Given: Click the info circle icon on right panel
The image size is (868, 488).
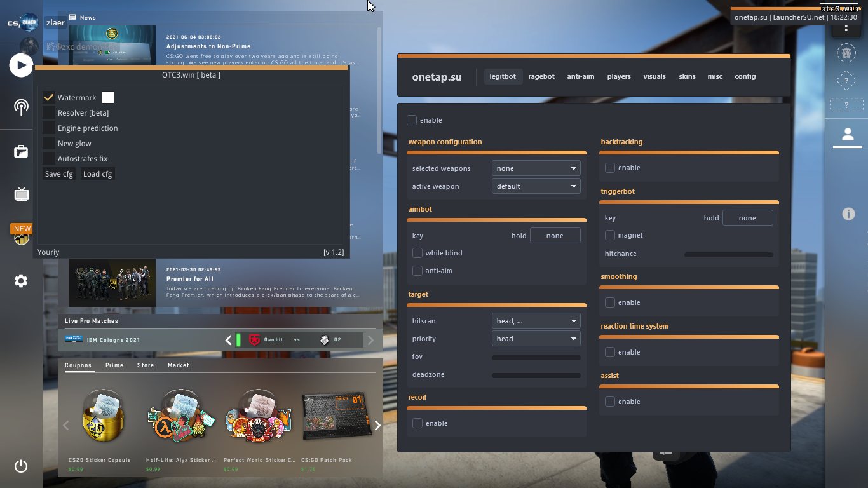Looking at the screenshot, I should (x=848, y=214).
